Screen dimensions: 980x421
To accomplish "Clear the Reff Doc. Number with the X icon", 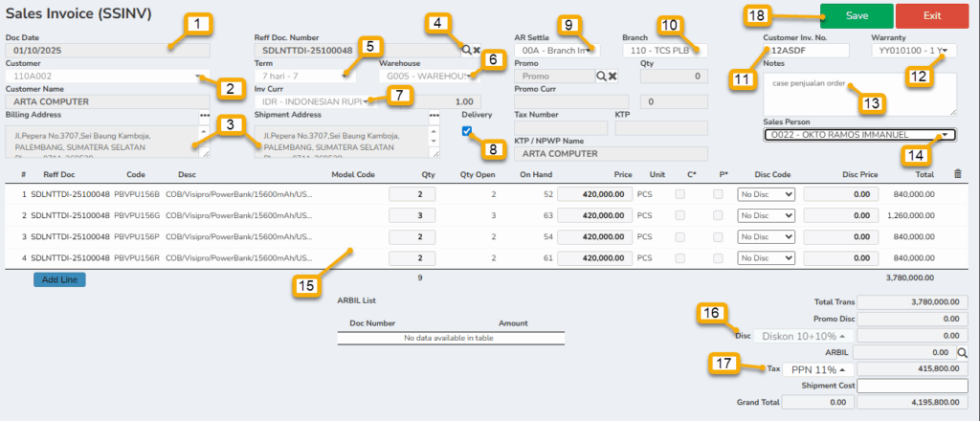I will pyautogui.click(x=476, y=49).
